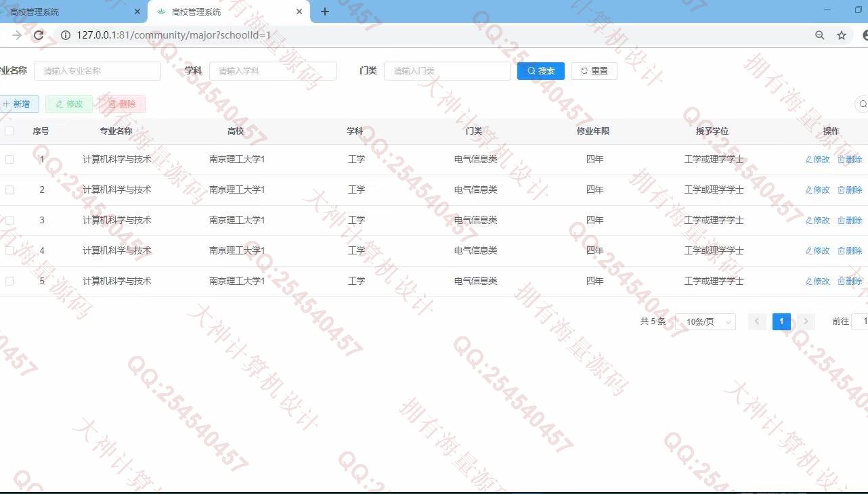868x494 pixels.
Task: Click 修改 link in row 2
Action: [817, 190]
